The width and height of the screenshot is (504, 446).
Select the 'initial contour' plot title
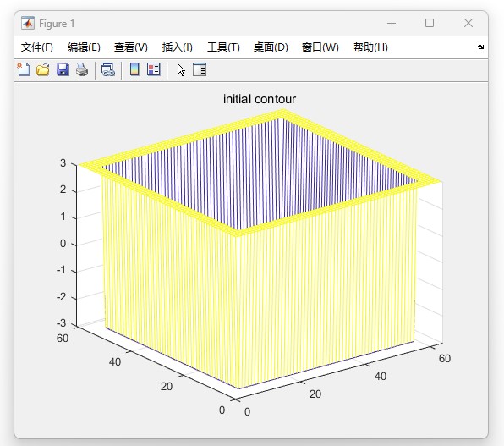(x=260, y=99)
